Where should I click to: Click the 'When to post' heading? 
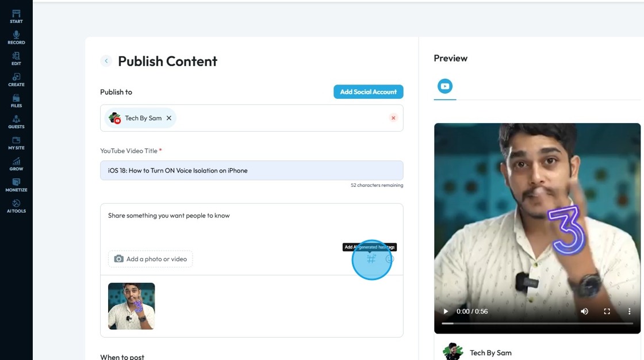click(x=122, y=357)
